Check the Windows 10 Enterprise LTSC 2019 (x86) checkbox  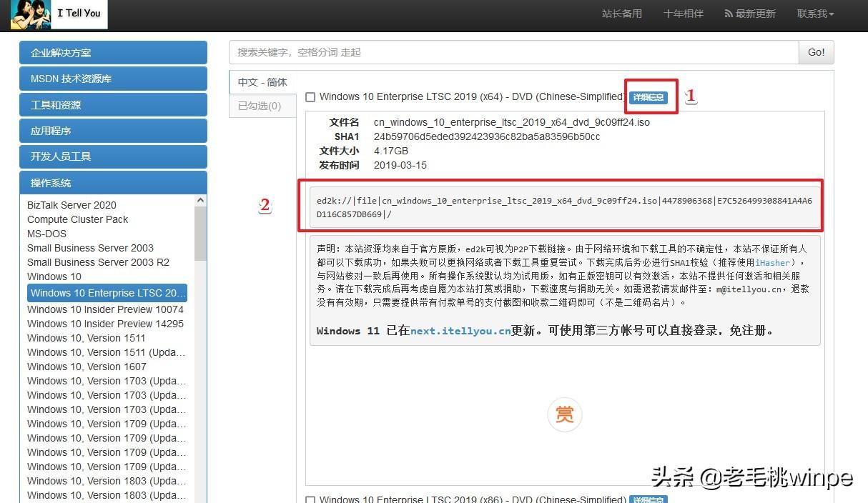pos(310,500)
